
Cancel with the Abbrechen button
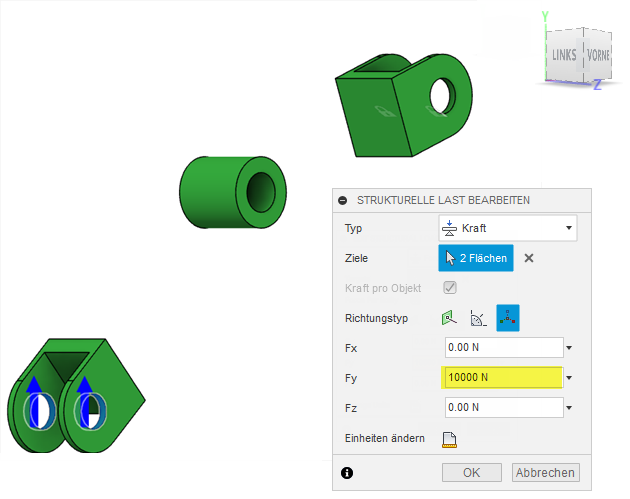click(x=545, y=472)
